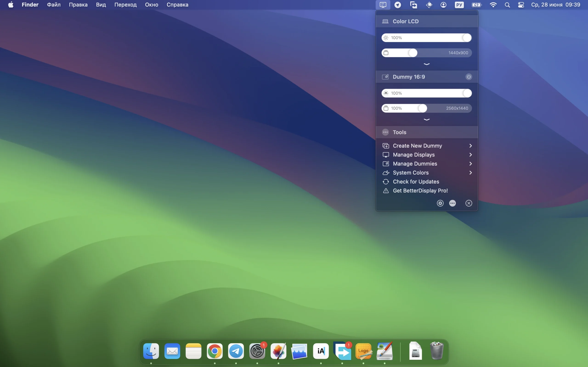Click the ellipsis icon in the BetterDisplay panel
This screenshot has height=367, width=588.
click(452, 203)
